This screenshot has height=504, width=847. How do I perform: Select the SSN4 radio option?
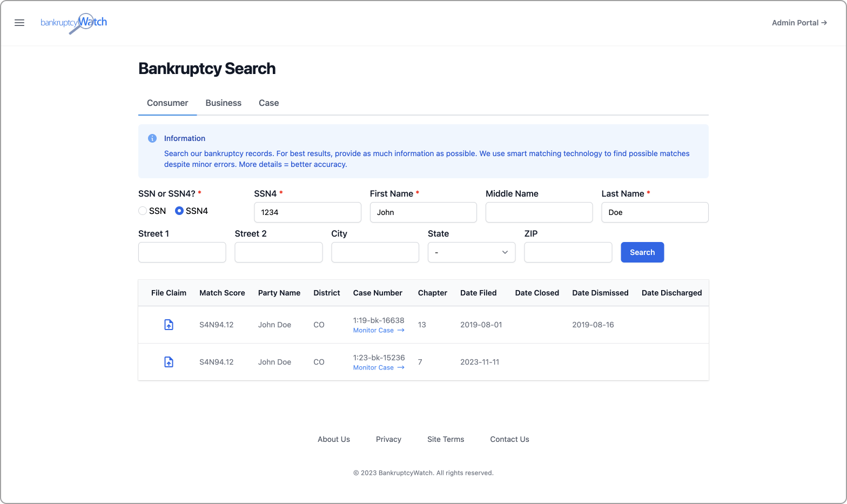pos(179,211)
